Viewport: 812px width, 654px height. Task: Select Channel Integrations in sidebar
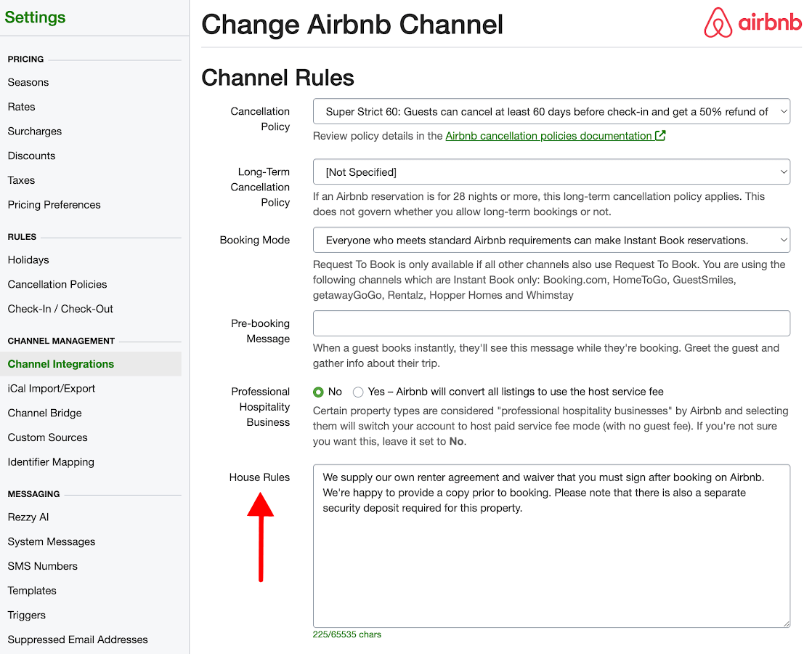[60, 364]
